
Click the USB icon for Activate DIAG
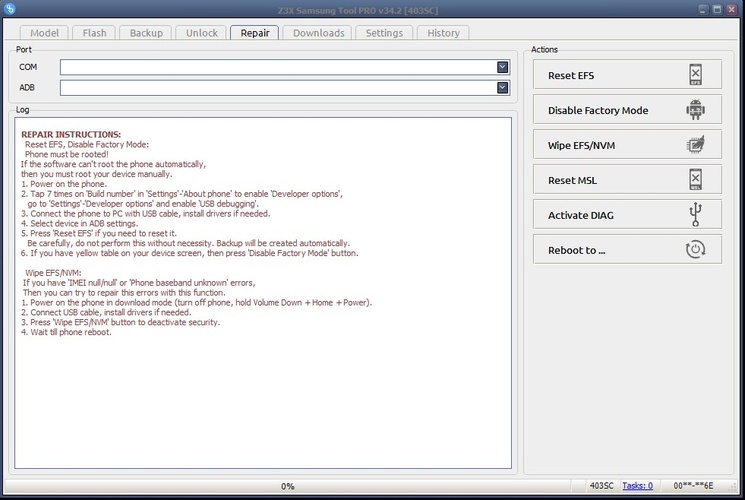click(695, 214)
